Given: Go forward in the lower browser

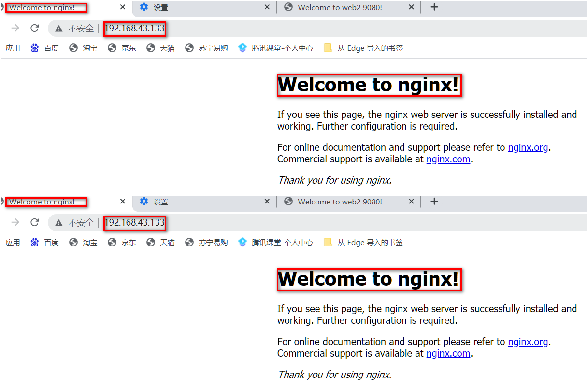Looking at the screenshot, I should [15, 222].
